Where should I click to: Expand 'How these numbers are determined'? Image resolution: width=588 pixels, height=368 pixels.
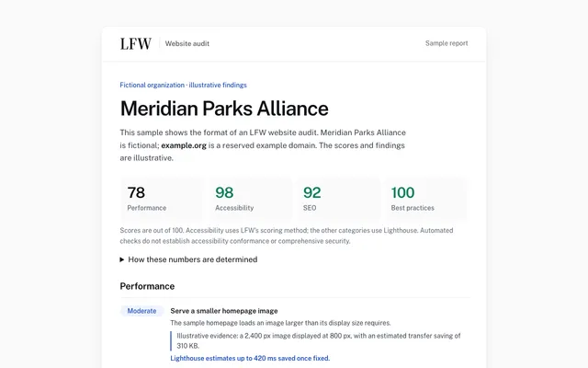(188, 259)
